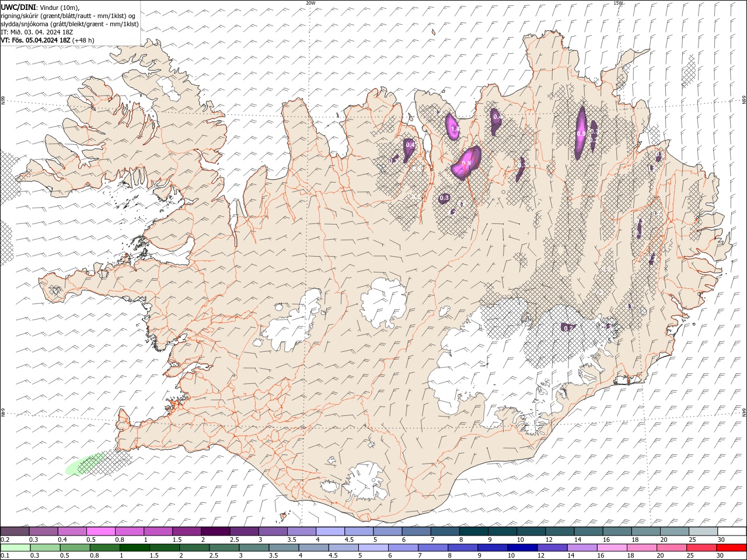Viewport: 747px width, 560px height.
Task: Click the valid time "VT: Fös. 05.04.2024 18Z (+48 h)"
Action: (47, 40)
